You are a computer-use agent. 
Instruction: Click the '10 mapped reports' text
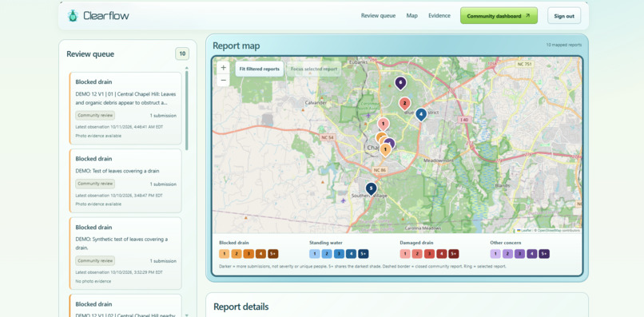[564, 45]
